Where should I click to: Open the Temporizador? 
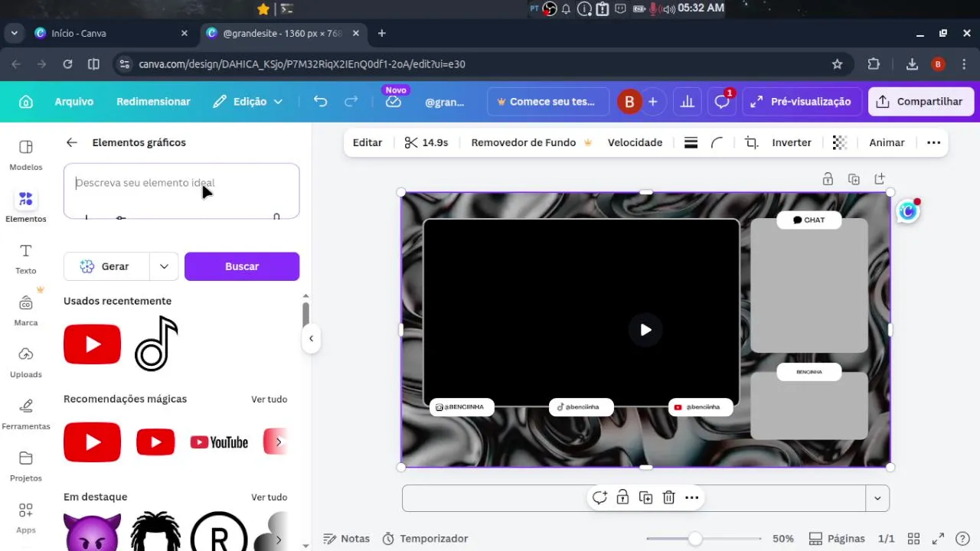pos(425,539)
